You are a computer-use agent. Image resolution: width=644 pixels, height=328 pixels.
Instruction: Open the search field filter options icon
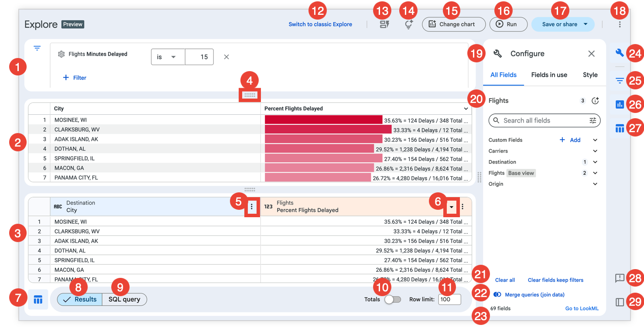pos(593,121)
